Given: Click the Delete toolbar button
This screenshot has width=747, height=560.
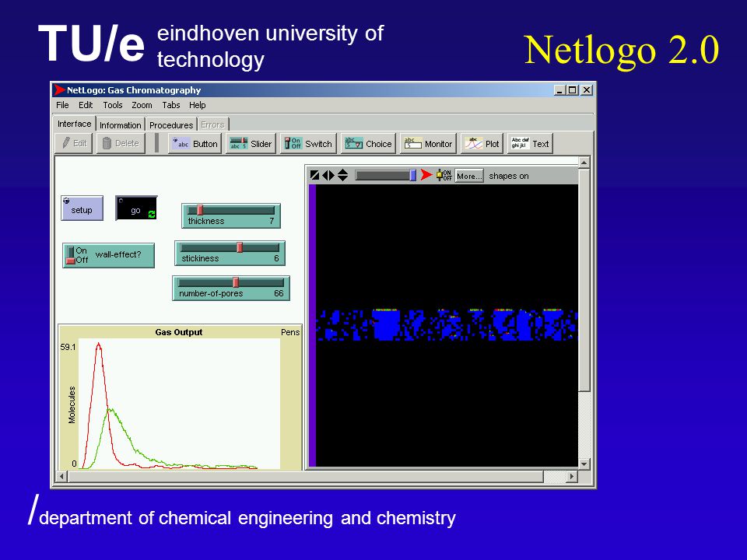Looking at the screenshot, I should tap(121, 143).
